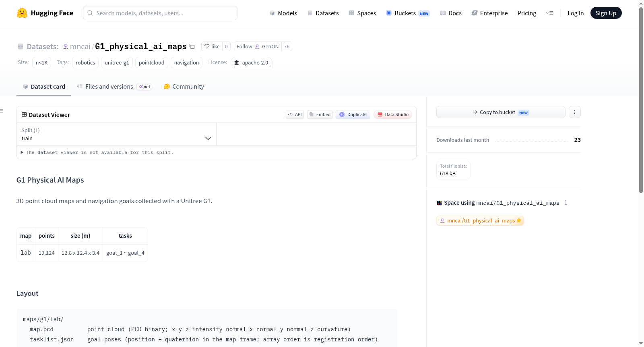Expand the dataset viewer not available message
The height and width of the screenshot is (347, 644).
[97, 152]
